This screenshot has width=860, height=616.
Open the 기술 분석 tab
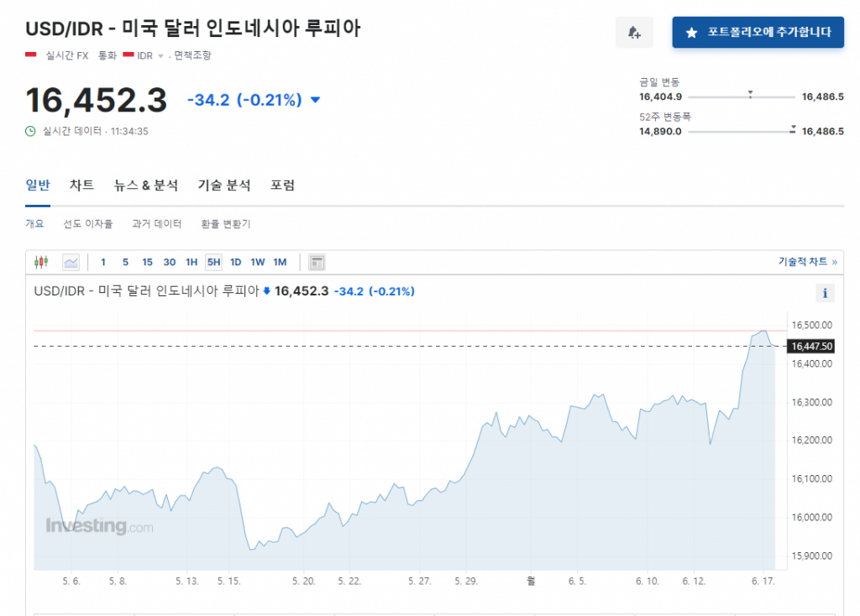point(224,185)
